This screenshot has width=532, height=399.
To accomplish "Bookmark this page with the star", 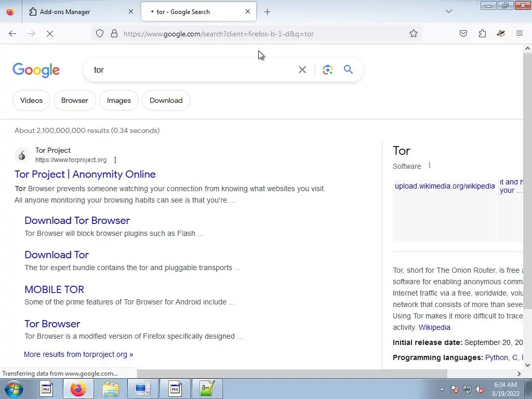I will pos(413,34).
